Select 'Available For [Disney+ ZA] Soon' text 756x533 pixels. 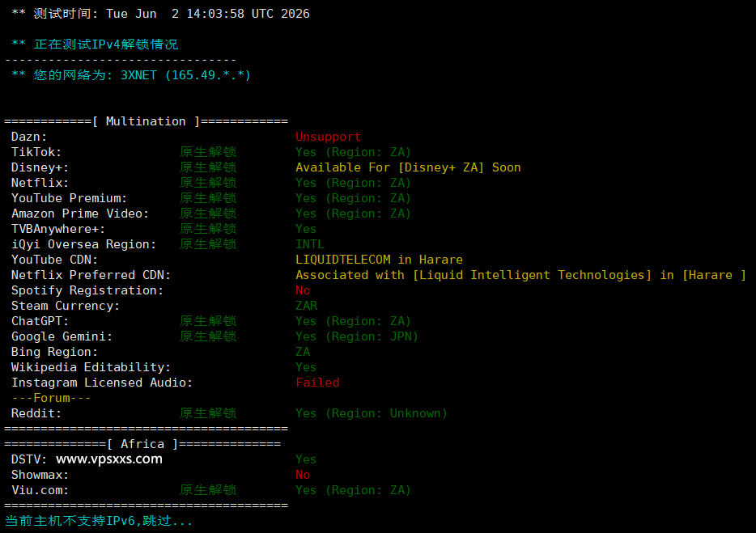point(408,167)
